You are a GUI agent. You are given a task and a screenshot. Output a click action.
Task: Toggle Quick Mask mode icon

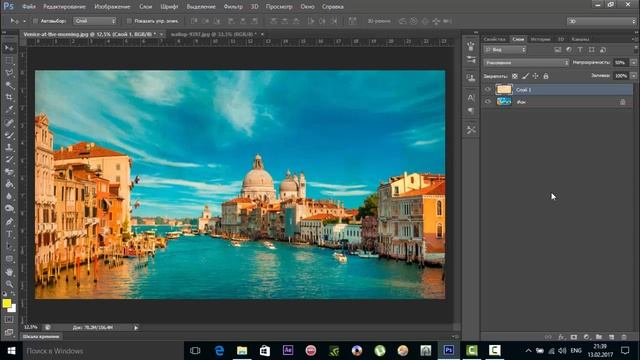point(9,320)
